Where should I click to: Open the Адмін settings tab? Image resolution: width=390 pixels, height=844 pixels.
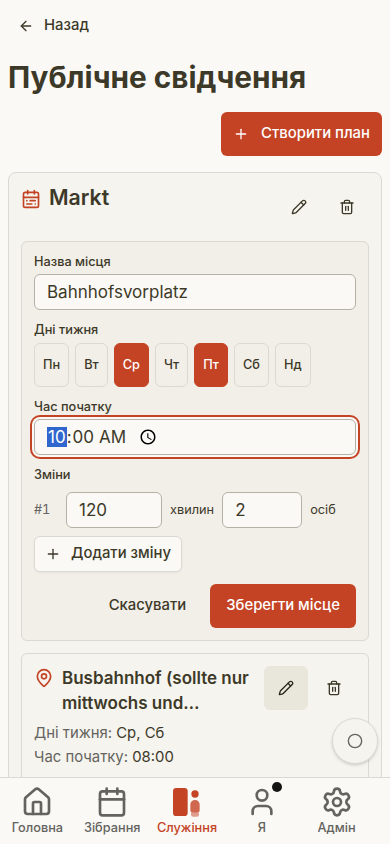pos(337,810)
